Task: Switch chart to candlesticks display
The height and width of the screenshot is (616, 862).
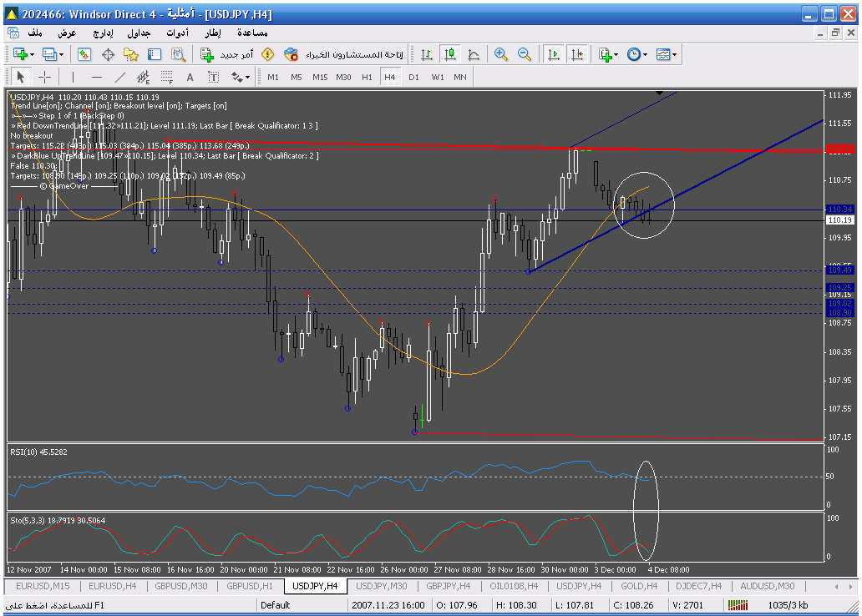Action: pyautogui.click(x=450, y=54)
